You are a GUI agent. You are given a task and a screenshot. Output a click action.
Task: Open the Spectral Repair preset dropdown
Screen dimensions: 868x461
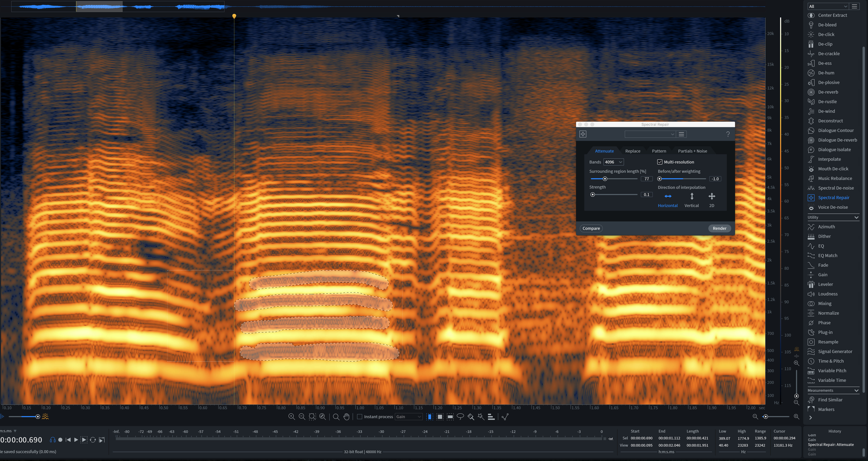650,134
